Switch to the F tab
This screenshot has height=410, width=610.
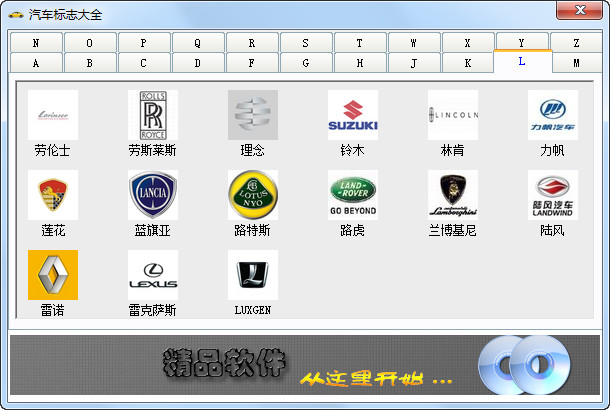(252, 63)
